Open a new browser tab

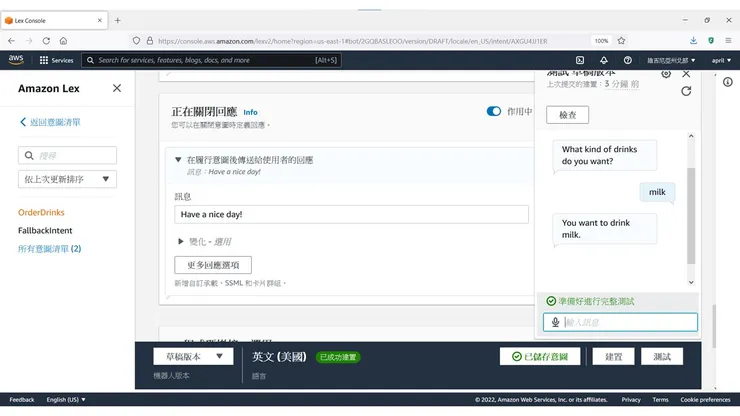[x=118, y=20]
